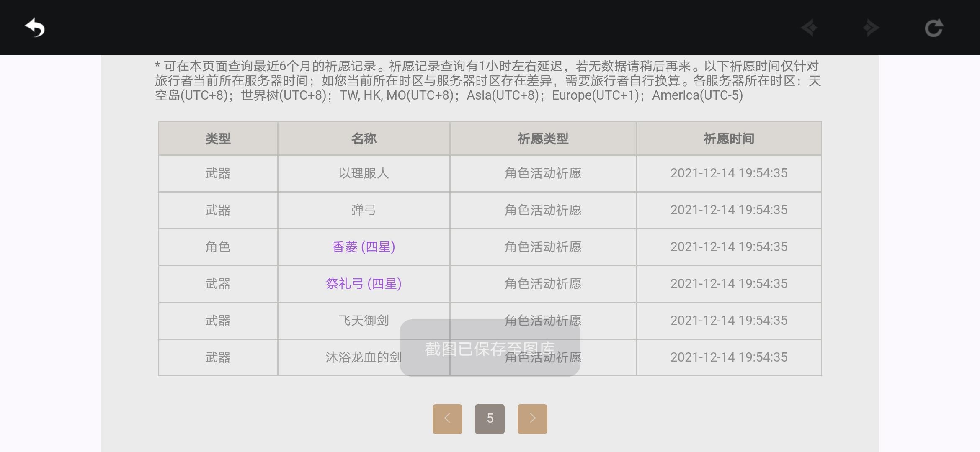The width and height of the screenshot is (980, 452).
Task: Click 香菱 (四星) character name
Action: [x=364, y=247]
